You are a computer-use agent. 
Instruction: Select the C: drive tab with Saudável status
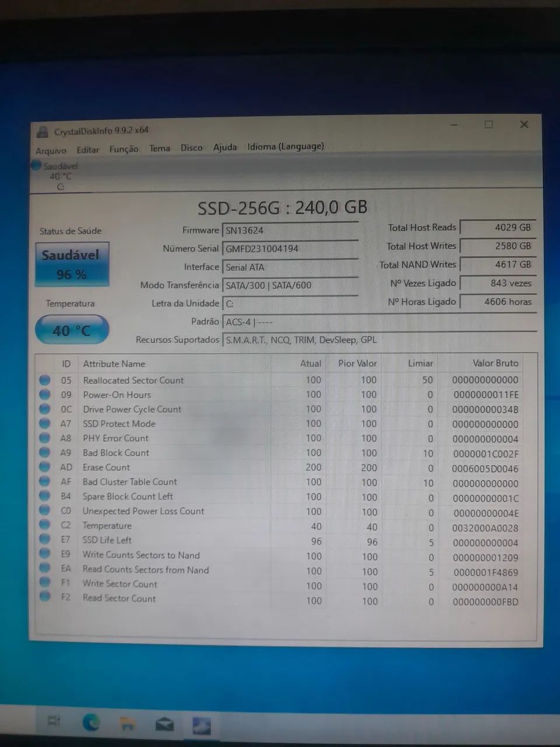[x=60, y=176]
